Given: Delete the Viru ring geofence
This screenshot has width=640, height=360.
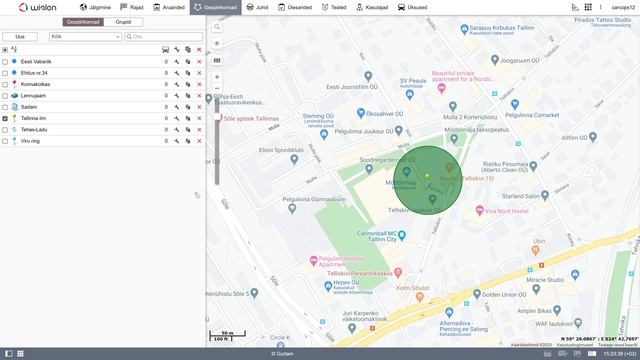Looking at the screenshot, I should coord(199,141).
